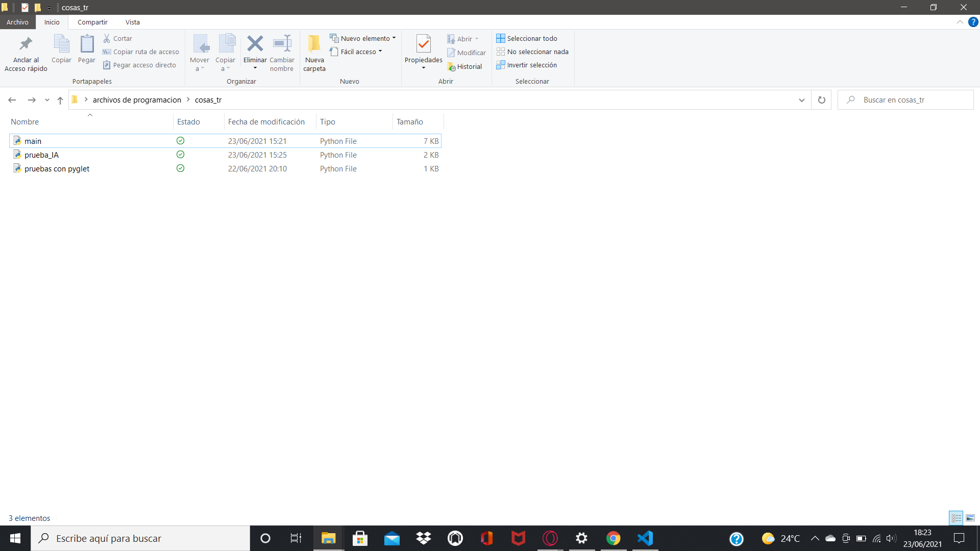Viewport: 980px width, 551px height.
Task: Open the Vista ribbon tab
Action: click(132, 22)
